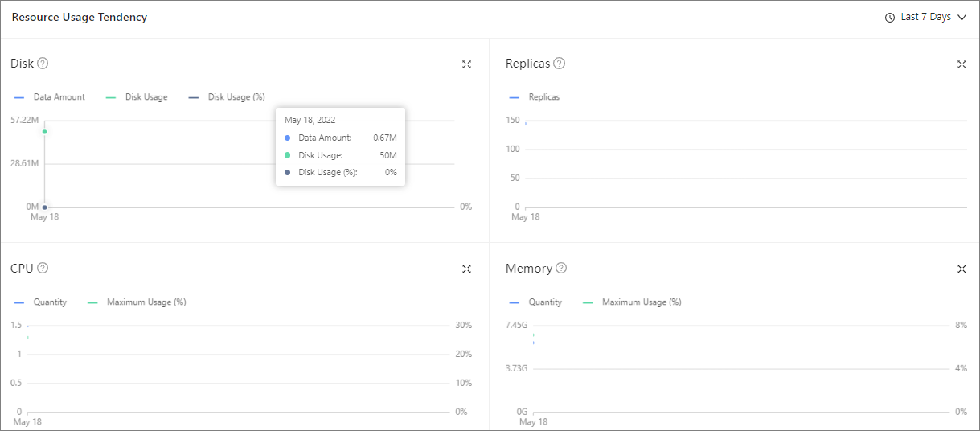Viewport: 980px width, 431px height.
Task: Expand the Replicas chart to fullscreen
Action: click(x=962, y=64)
